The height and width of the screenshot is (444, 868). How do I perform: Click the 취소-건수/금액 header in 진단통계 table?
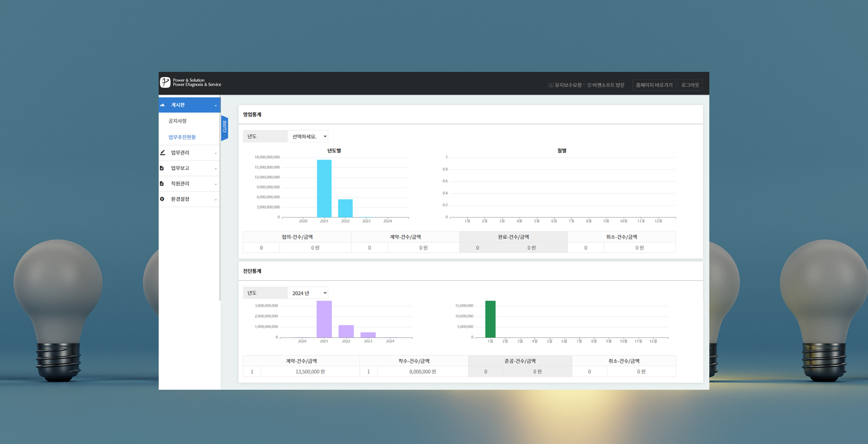[x=624, y=361]
